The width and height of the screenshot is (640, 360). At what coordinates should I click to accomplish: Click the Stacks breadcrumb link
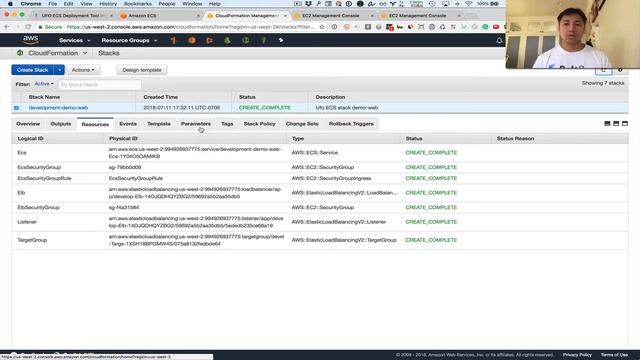click(x=109, y=53)
